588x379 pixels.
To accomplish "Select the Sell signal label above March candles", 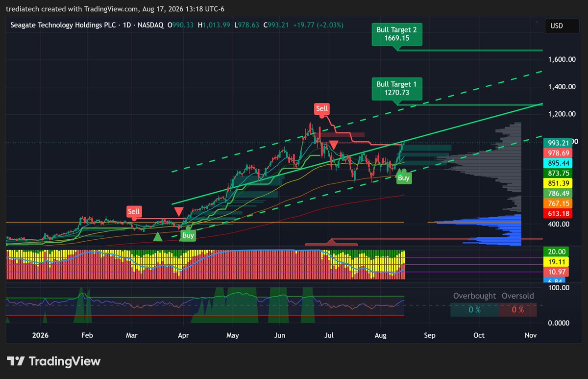I will coord(134,212).
